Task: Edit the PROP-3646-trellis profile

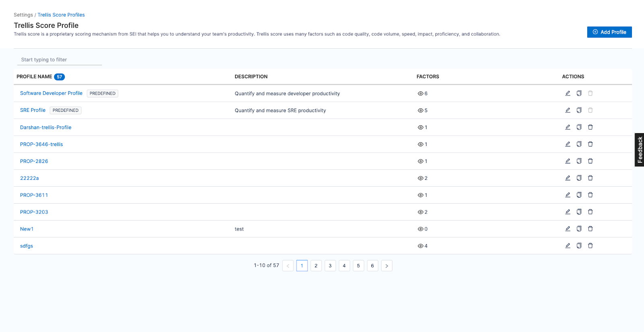Action: click(568, 144)
